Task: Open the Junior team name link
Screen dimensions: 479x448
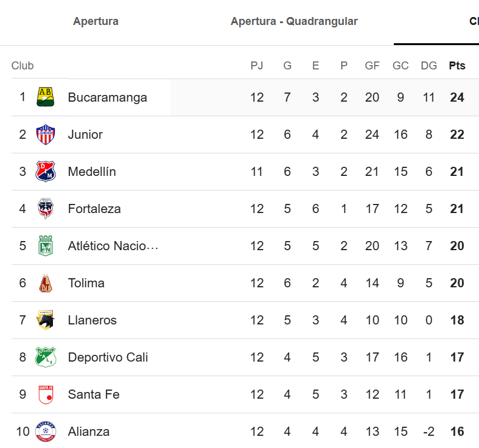Action: coord(85,135)
